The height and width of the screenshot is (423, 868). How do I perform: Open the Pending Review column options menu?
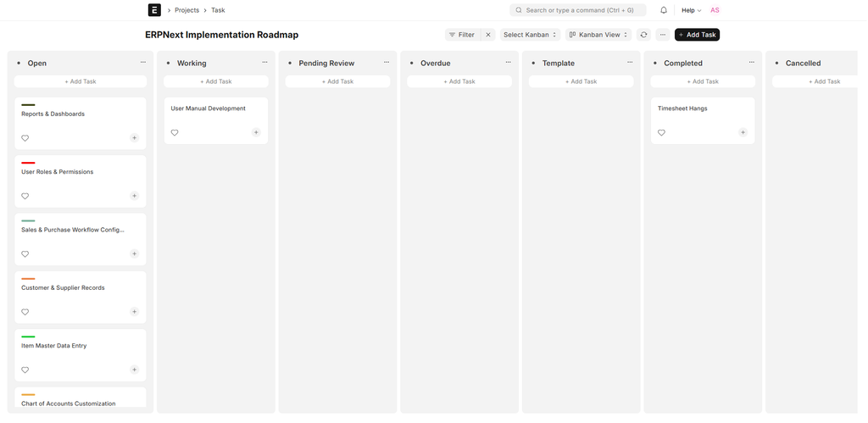[x=387, y=63]
